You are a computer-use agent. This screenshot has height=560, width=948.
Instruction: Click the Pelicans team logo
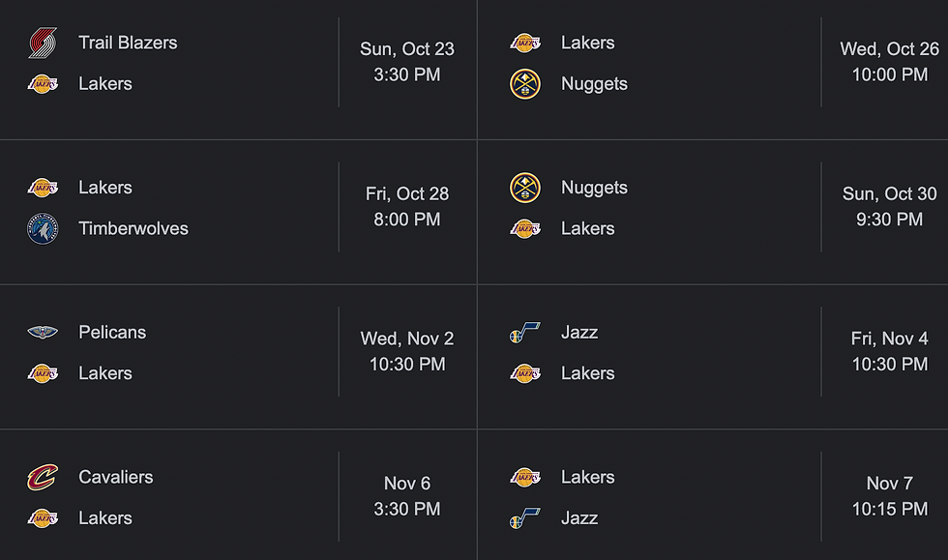[x=43, y=332]
